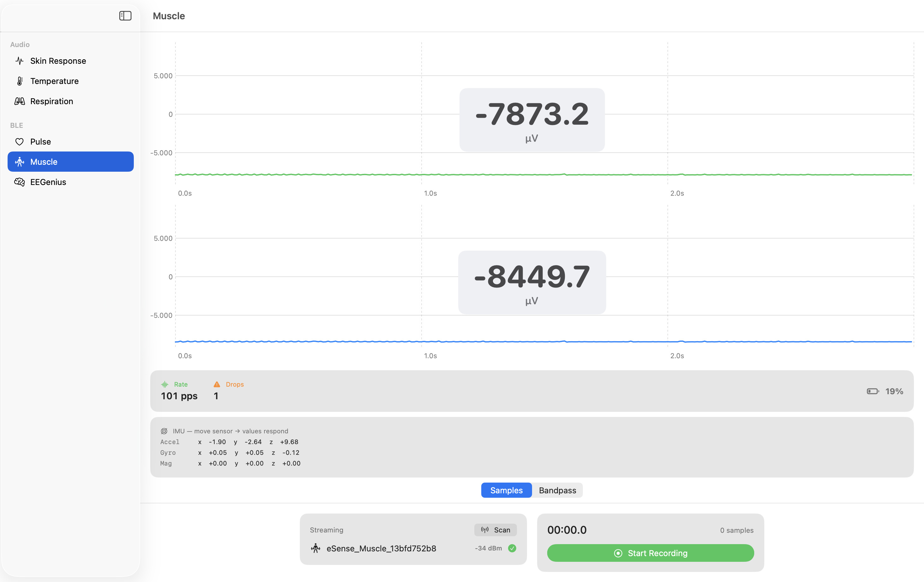
Task: Click the Accel z value +9.68
Action: click(289, 442)
